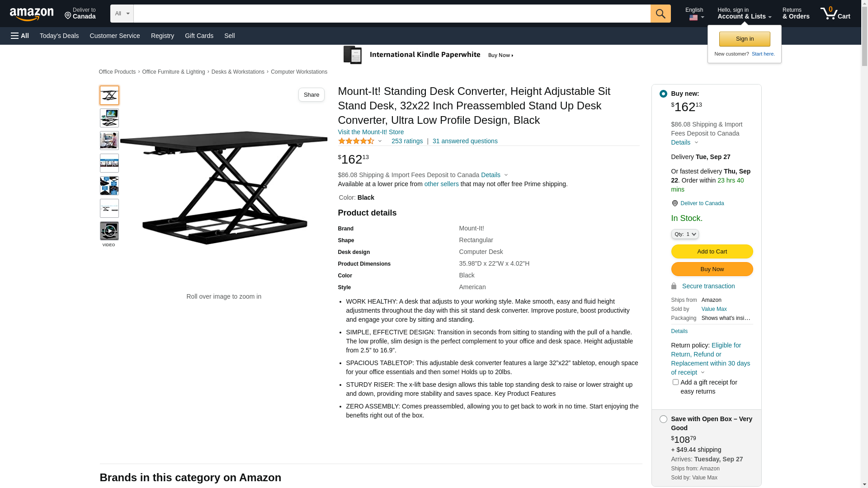This screenshot has height=488, width=868.
Task: Play the product video thumbnail
Action: click(109, 231)
